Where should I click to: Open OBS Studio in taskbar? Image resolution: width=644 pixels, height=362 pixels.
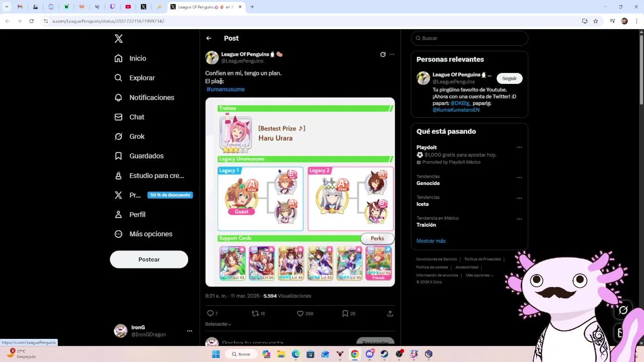pyautogui.click(x=399, y=354)
